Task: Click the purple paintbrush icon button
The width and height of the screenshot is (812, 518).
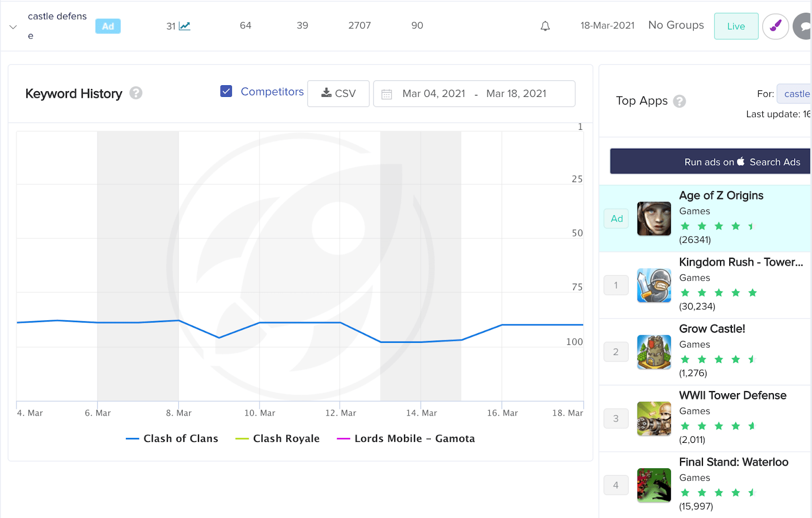Action: [775, 26]
